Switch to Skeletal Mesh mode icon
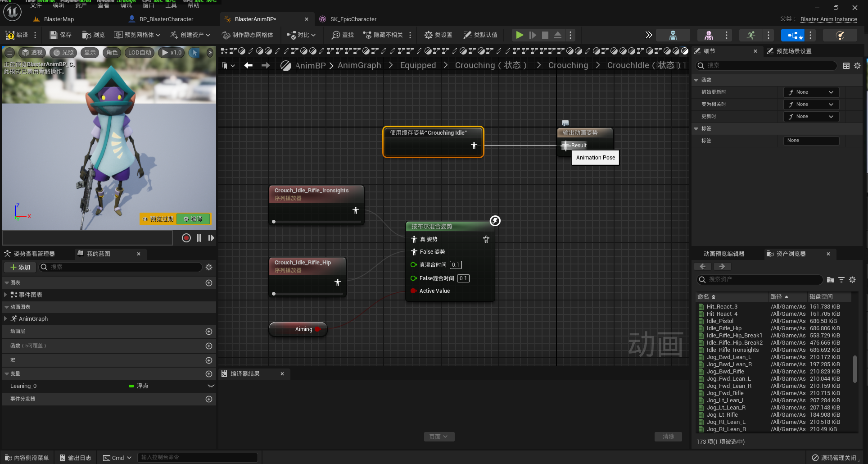The image size is (868, 464). point(709,35)
